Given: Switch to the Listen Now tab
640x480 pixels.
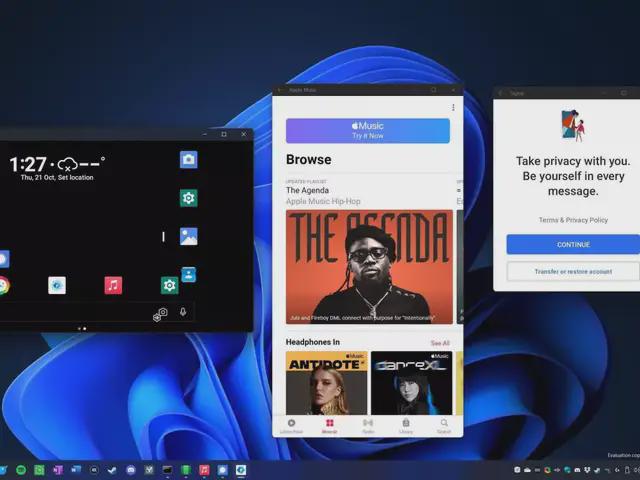Looking at the screenshot, I should point(291,425).
